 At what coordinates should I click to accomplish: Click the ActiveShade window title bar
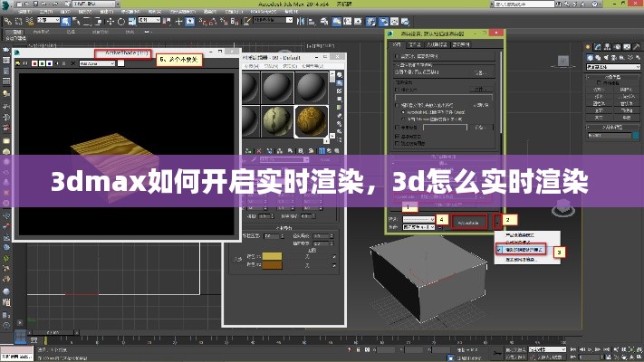(x=125, y=53)
